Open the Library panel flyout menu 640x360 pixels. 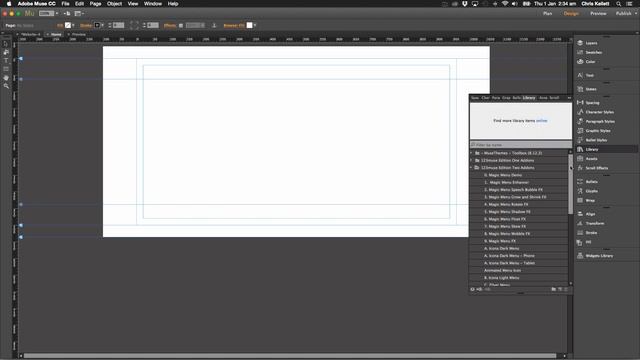coord(569,98)
